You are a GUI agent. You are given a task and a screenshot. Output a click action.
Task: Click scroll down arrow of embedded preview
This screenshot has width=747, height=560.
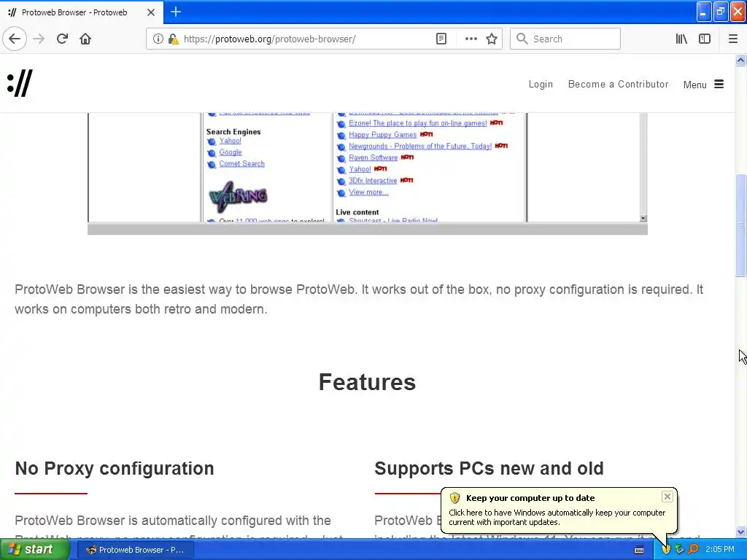[643, 218]
